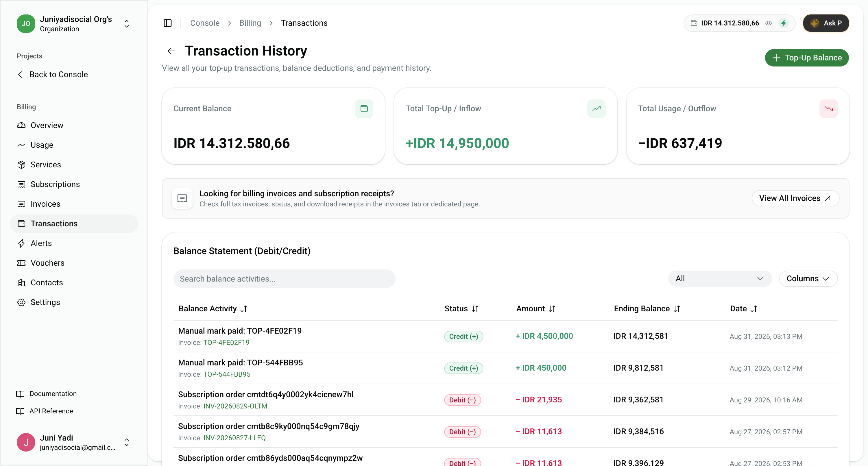Open Invoices from sidebar
This screenshot has height=466, width=868.
pyautogui.click(x=74, y=204)
